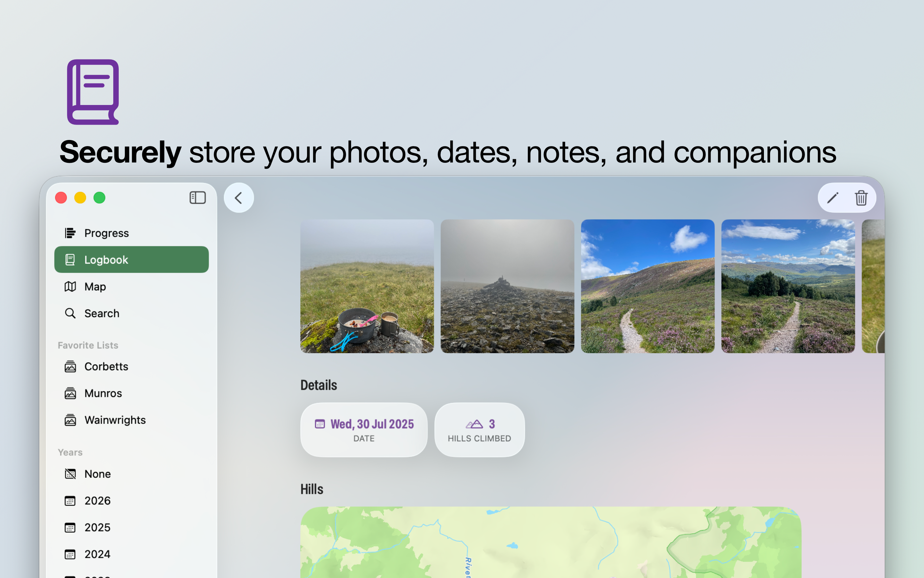Screen dimensions: 924x578
Task: Click the Hills heading
Action: pyautogui.click(x=312, y=489)
